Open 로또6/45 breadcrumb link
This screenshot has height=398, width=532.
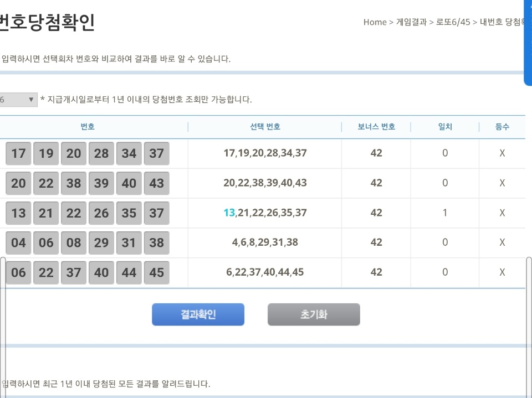pos(452,22)
